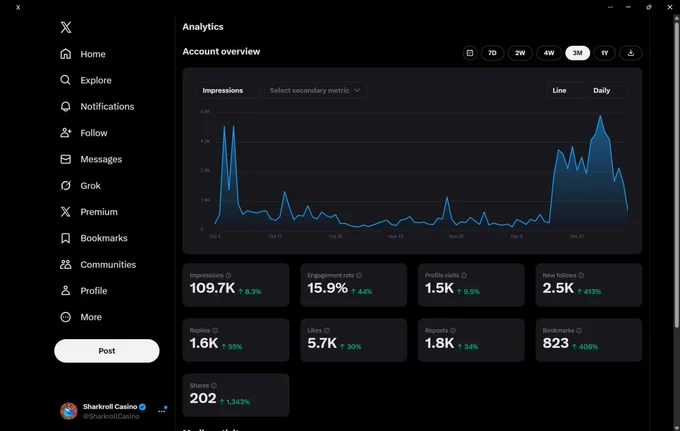680x431 pixels.
Task: Click the 202 shares value
Action: pos(203,398)
